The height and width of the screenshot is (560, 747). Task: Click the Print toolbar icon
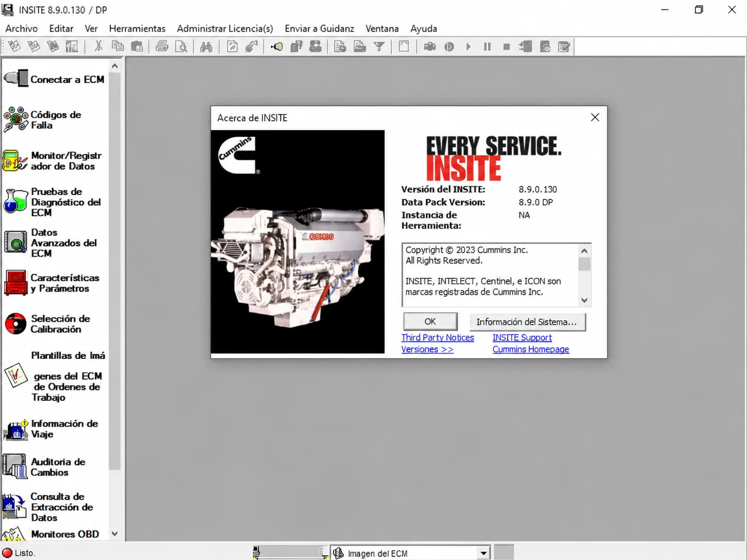tap(162, 46)
